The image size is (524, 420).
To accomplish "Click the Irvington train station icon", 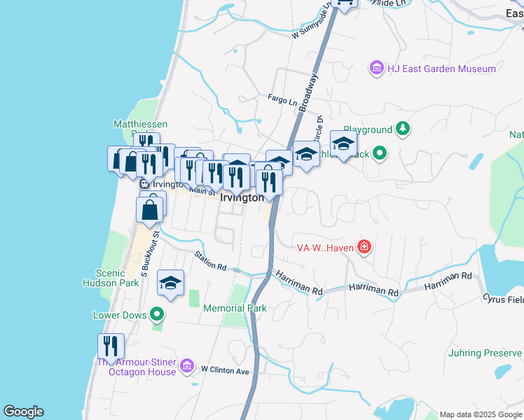I will click(144, 184).
